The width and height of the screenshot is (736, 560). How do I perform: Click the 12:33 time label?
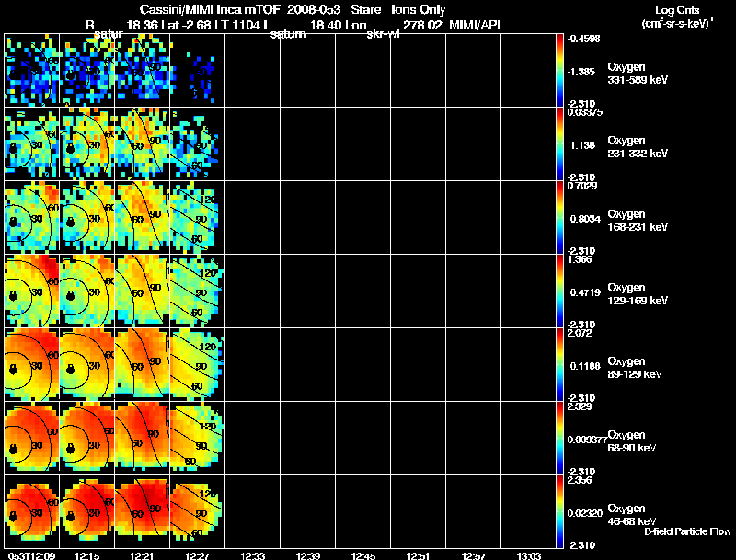tap(252, 555)
